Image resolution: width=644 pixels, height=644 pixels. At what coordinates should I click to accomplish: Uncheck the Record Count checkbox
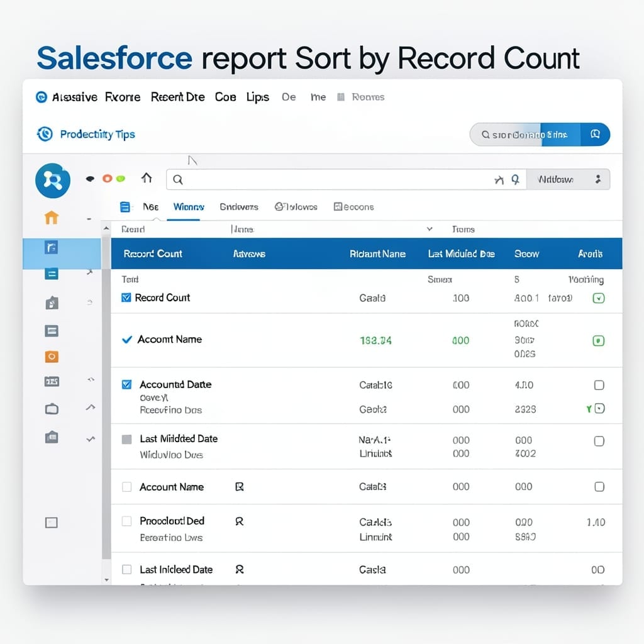[126, 297]
